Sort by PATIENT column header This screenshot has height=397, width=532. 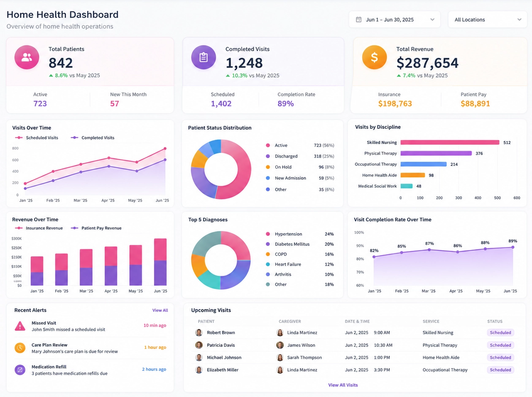(206, 321)
